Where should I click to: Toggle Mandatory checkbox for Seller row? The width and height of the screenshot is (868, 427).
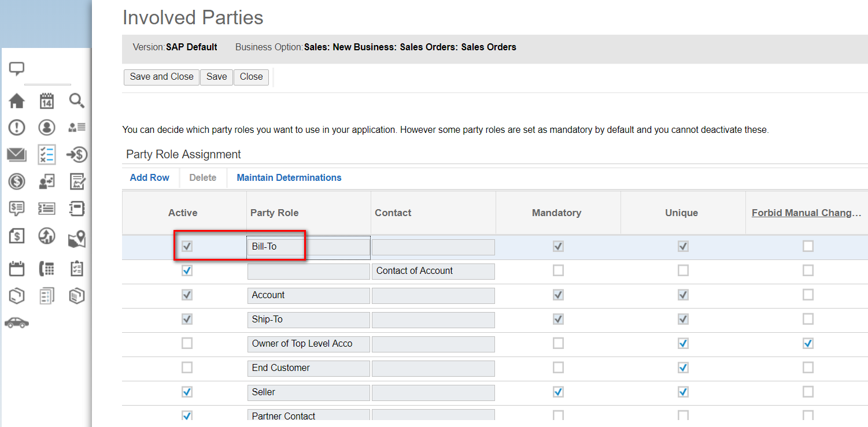558,392
